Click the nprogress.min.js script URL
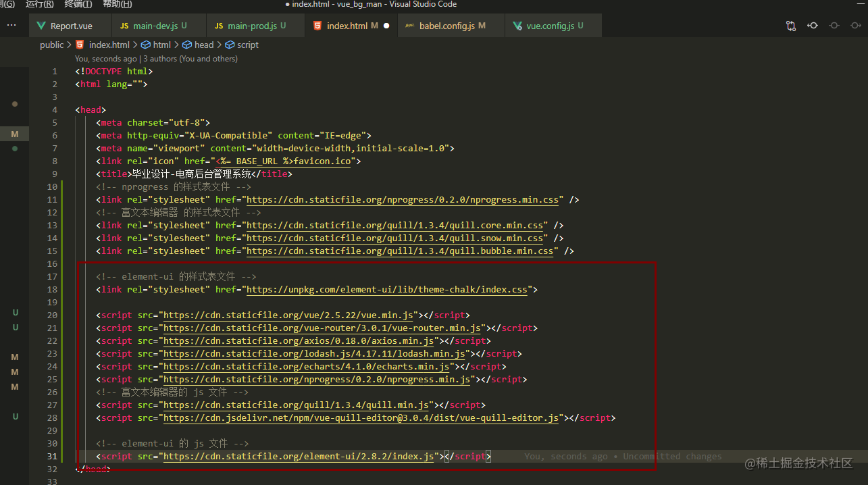Viewport: 868px width, 485px height. click(x=317, y=380)
